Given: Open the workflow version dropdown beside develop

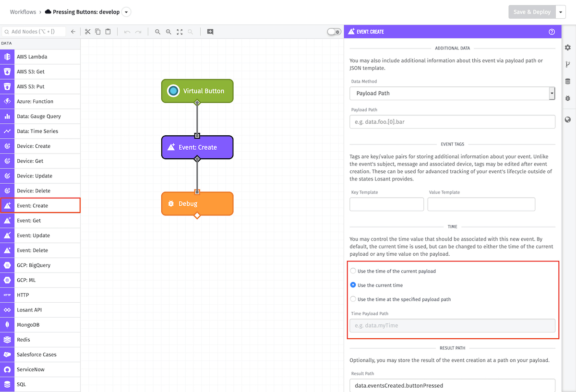Looking at the screenshot, I should [x=126, y=12].
